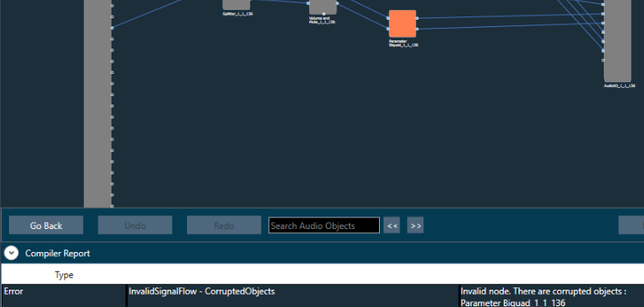This screenshot has width=644, height=307.
Task: Click the Compiler Report title
Action: (x=57, y=253)
